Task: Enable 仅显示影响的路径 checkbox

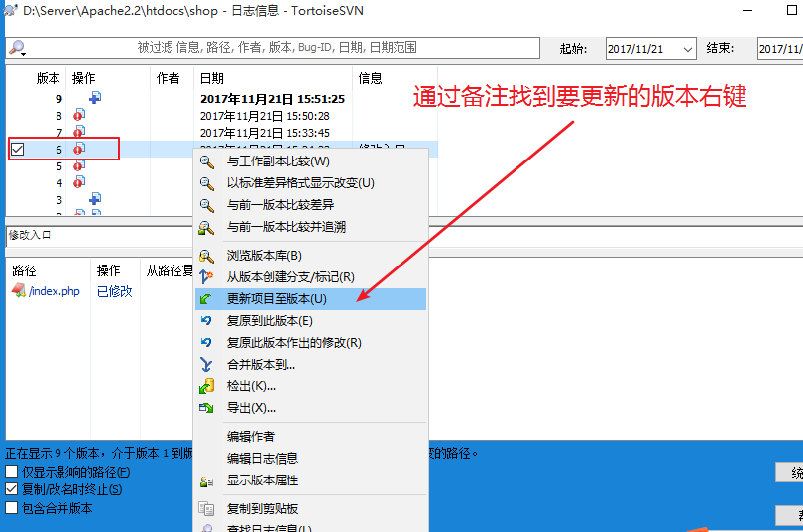Action: coord(12,472)
